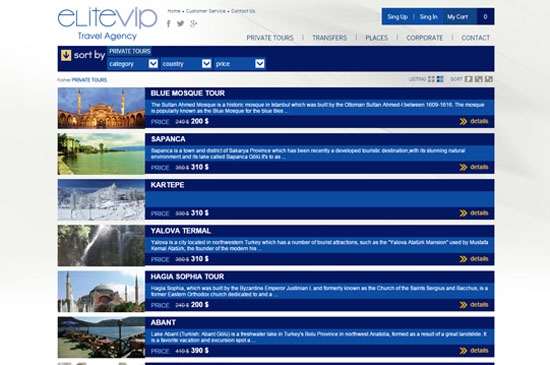Click the first sort order icon
The image size is (550, 365).
pyautogui.click(x=468, y=79)
